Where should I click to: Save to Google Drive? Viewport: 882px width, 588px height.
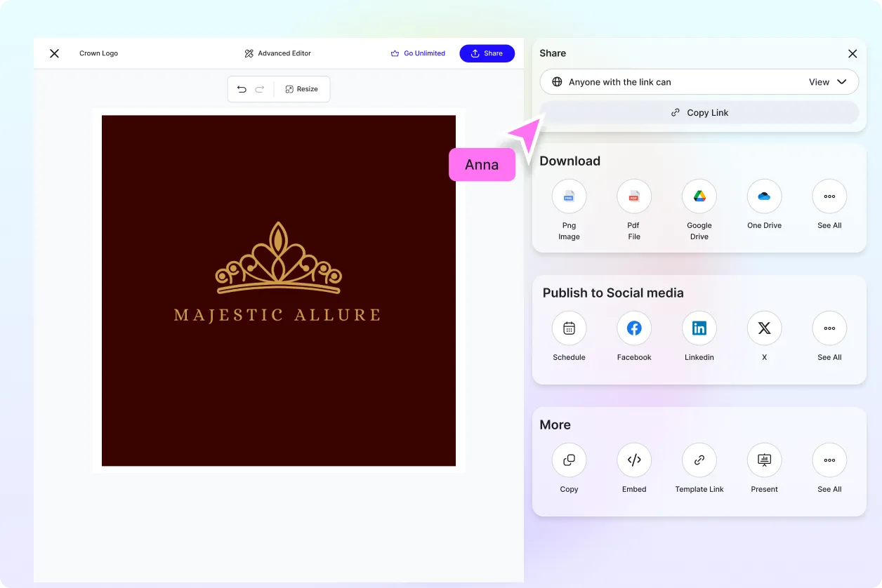pyautogui.click(x=699, y=196)
